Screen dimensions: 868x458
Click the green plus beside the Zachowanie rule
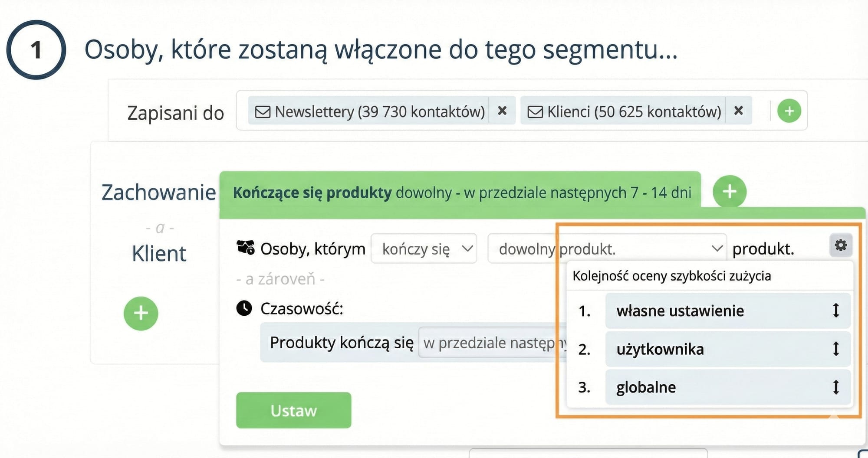click(x=729, y=191)
